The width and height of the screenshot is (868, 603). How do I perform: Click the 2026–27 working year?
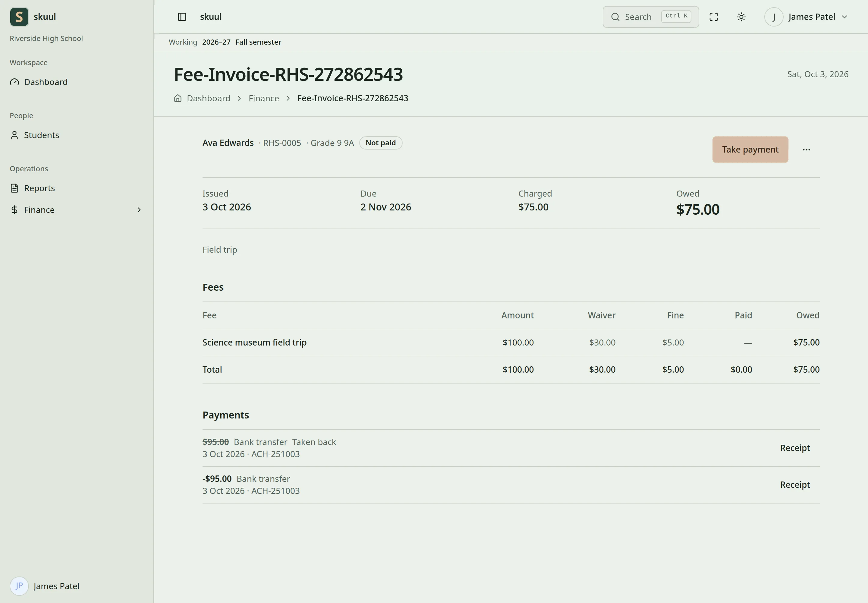(216, 42)
